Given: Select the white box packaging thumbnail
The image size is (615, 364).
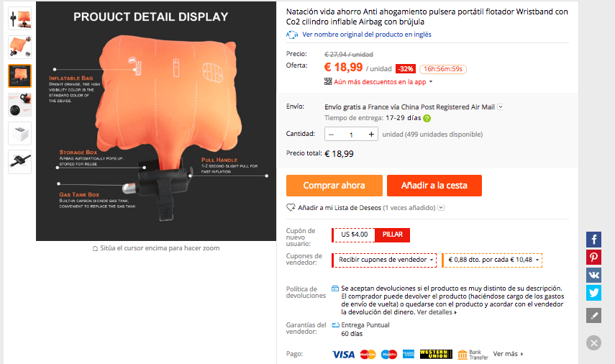Looking at the screenshot, I should click(x=19, y=133).
